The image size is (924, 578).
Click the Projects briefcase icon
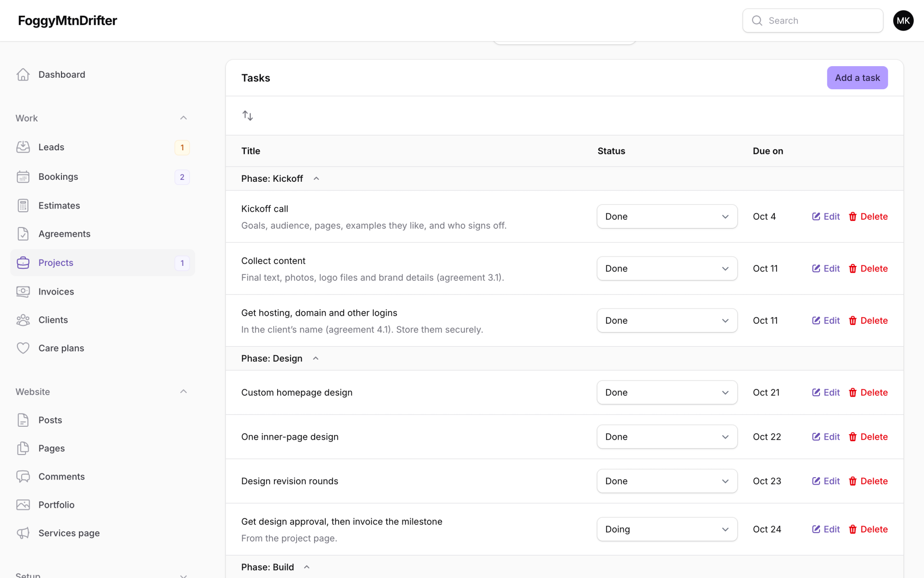pyautogui.click(x=23, y=263)
